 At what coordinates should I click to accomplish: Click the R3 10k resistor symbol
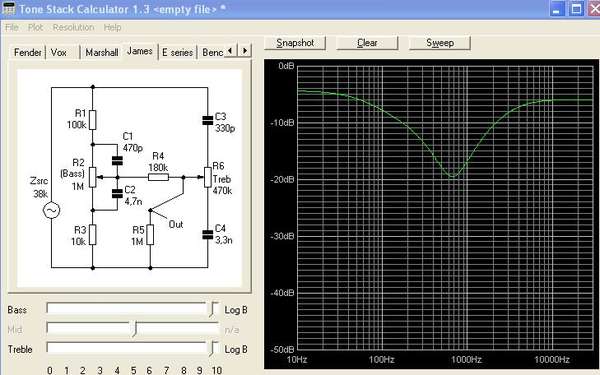coord(93,235)
